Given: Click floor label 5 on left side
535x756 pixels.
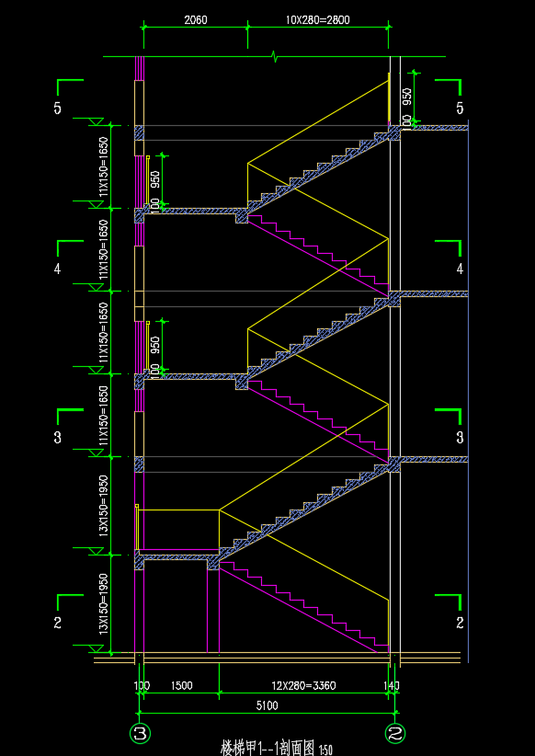Looking at the screenshot, I should pos(58,109).
